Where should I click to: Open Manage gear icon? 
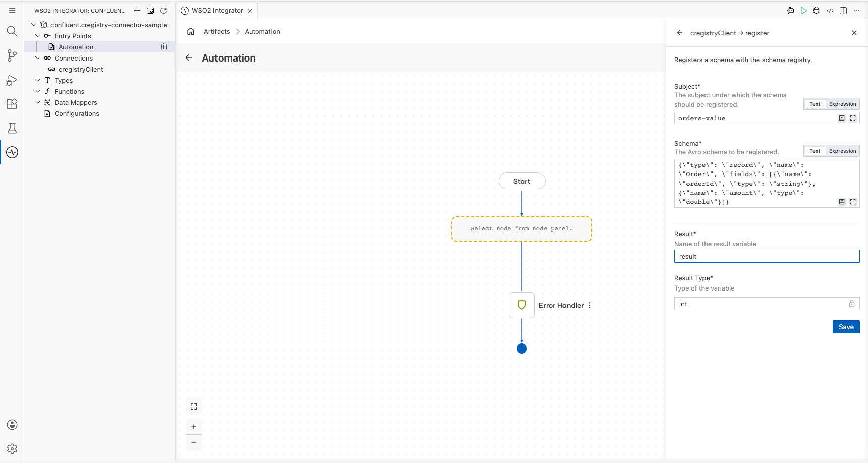[12, 449]
